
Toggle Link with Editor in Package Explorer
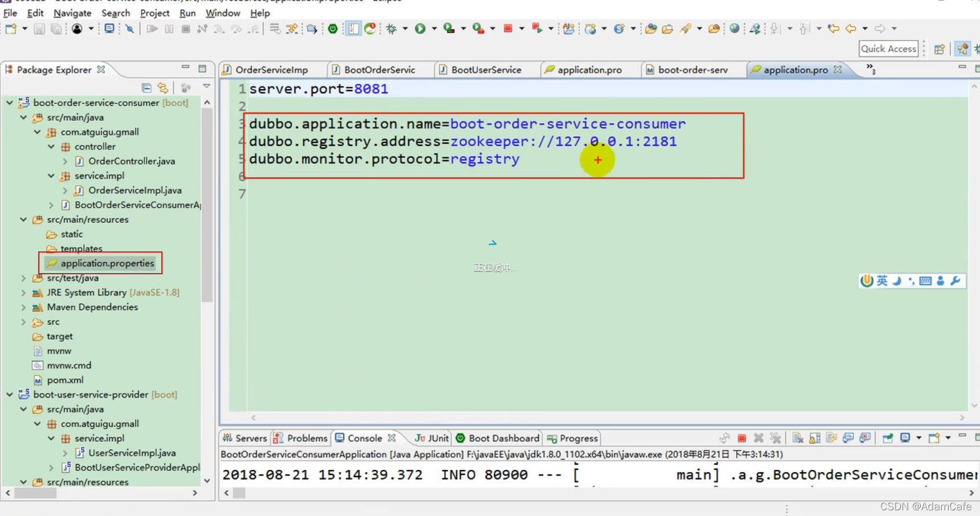click(x=163, y=88)
